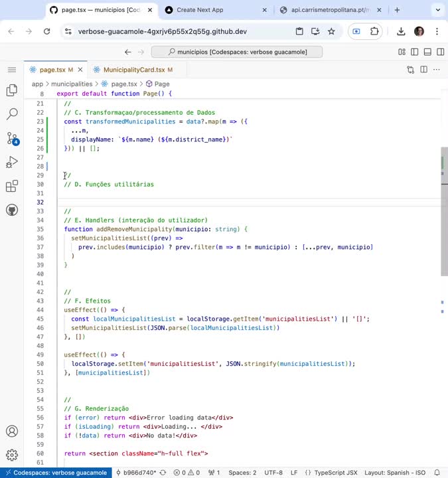The width and height of the screenshot is (448, 478).
Task: Click the clipboard icon in the address bar
Action: pyautogui.click(x=299, y=31)
